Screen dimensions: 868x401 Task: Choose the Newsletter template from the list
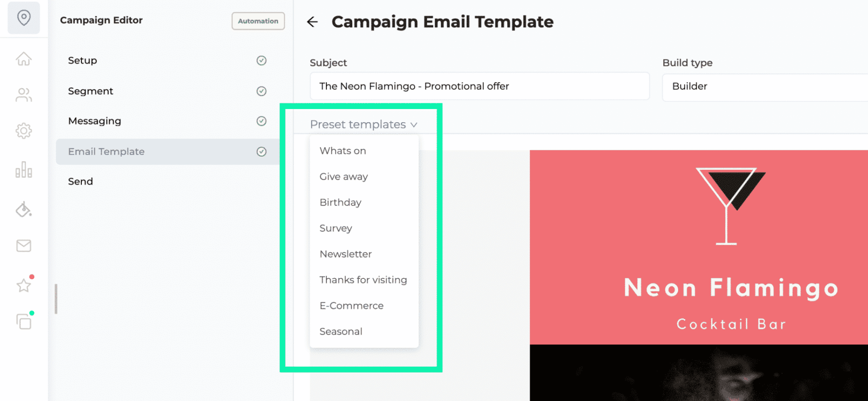click(345, 254)
